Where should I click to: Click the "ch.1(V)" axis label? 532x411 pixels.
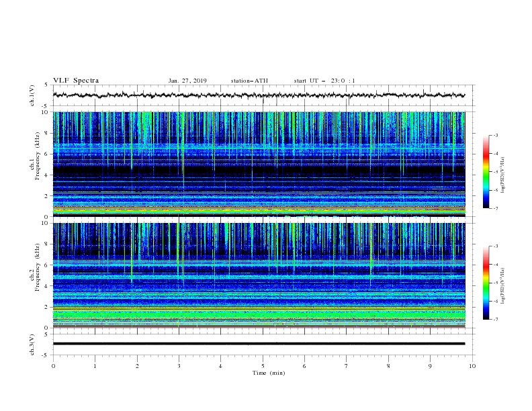tap(32, 95)
